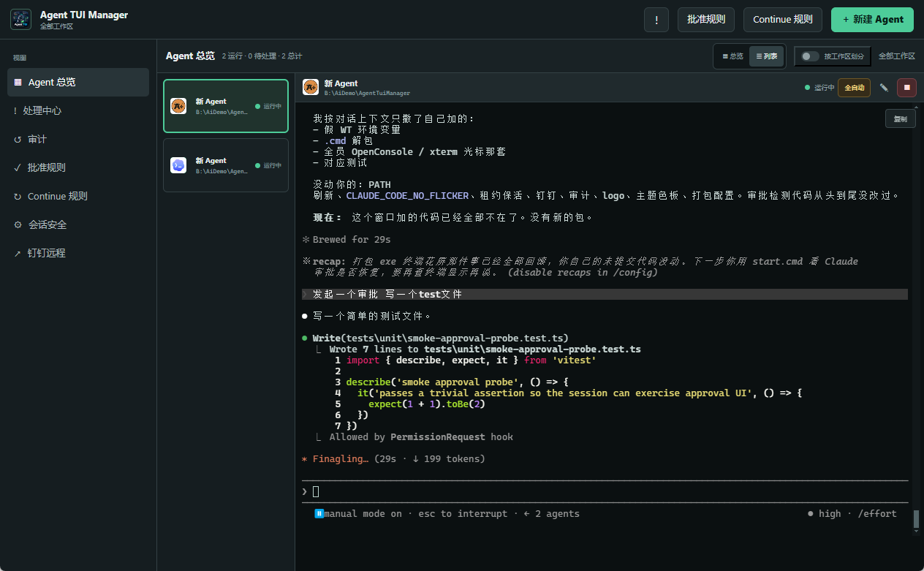Click the '2 运行 · 0 待处理 · 2 总计' summary
The image size is (924, 571).
tap(262, 56)
